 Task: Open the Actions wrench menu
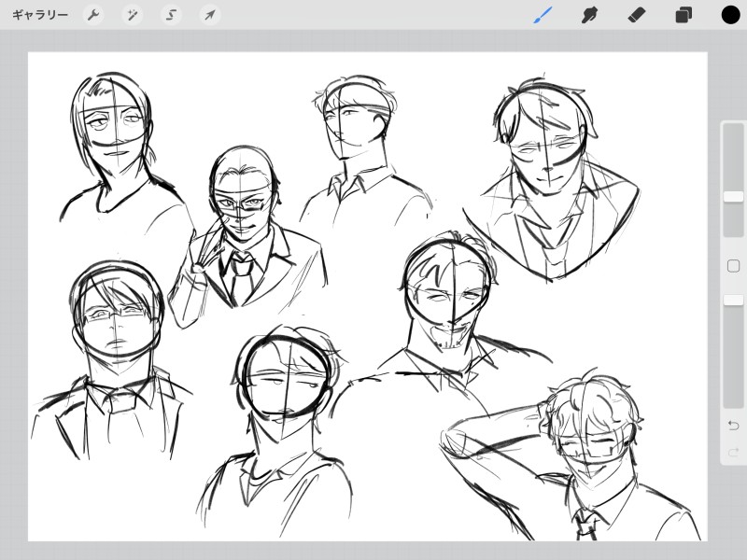coord(92,15)
